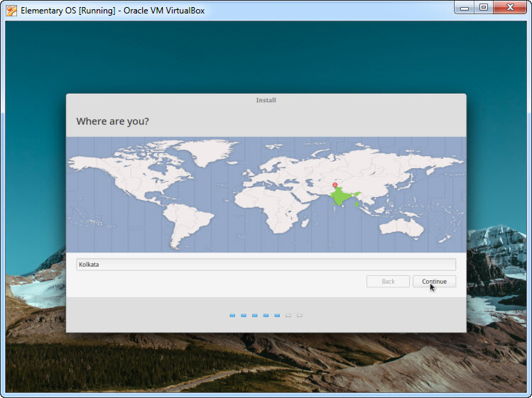This screenshot has width=532, height=398.
Task: Click the last empty progress step indicator
Action: [x=299, y=315]
